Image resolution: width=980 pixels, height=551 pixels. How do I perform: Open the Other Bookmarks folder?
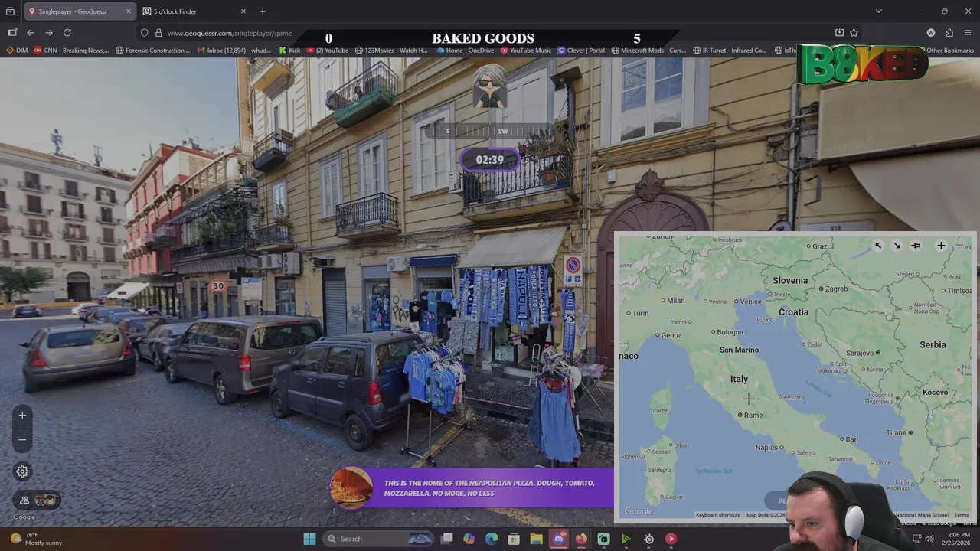point(946,51)
